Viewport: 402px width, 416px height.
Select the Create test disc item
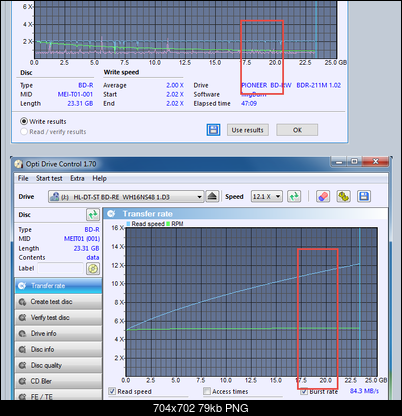click(x=58, y=302)
